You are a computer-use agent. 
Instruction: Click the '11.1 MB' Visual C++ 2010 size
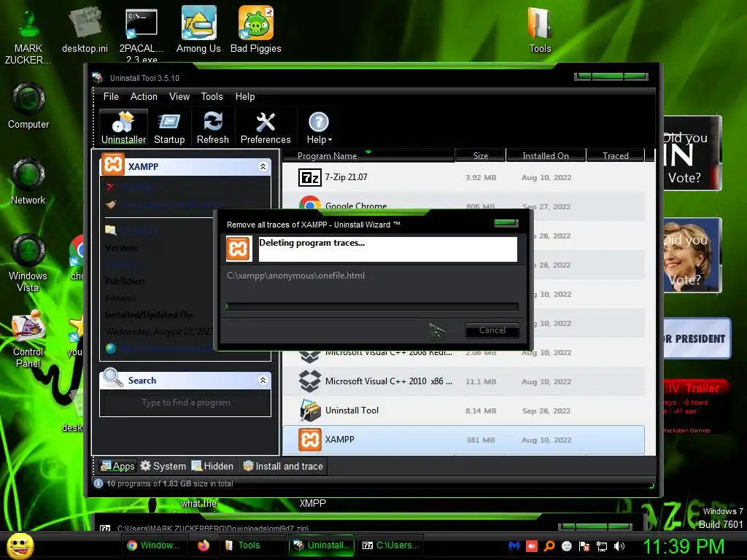481,381
